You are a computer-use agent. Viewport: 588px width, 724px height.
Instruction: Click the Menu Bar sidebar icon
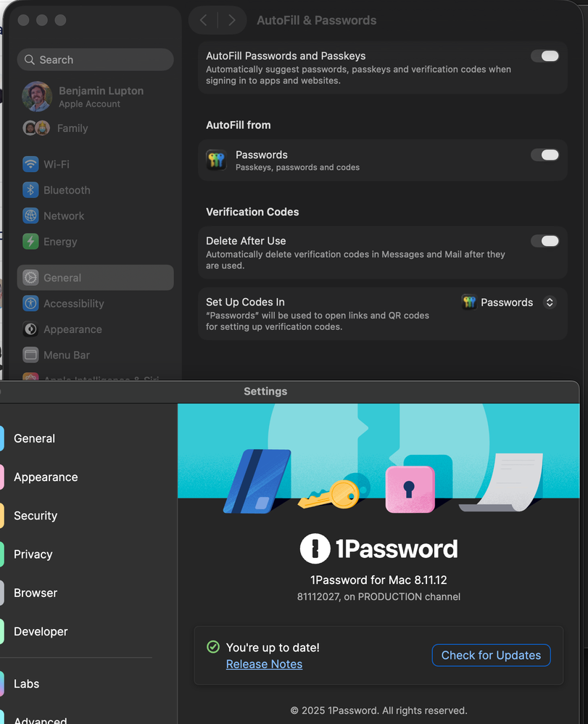[30, 355]
